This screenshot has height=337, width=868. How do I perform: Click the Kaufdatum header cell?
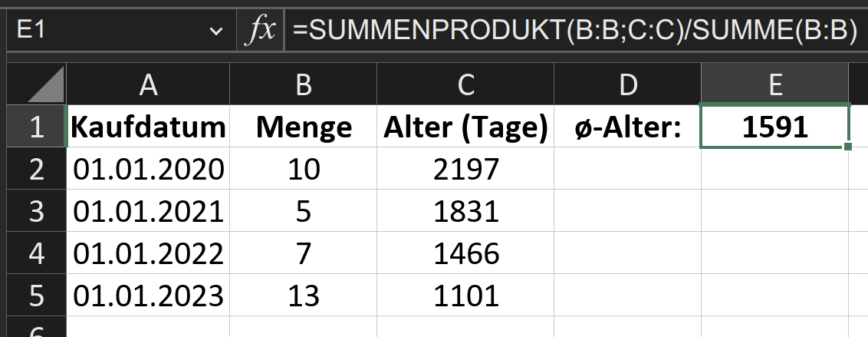point(149,127)
